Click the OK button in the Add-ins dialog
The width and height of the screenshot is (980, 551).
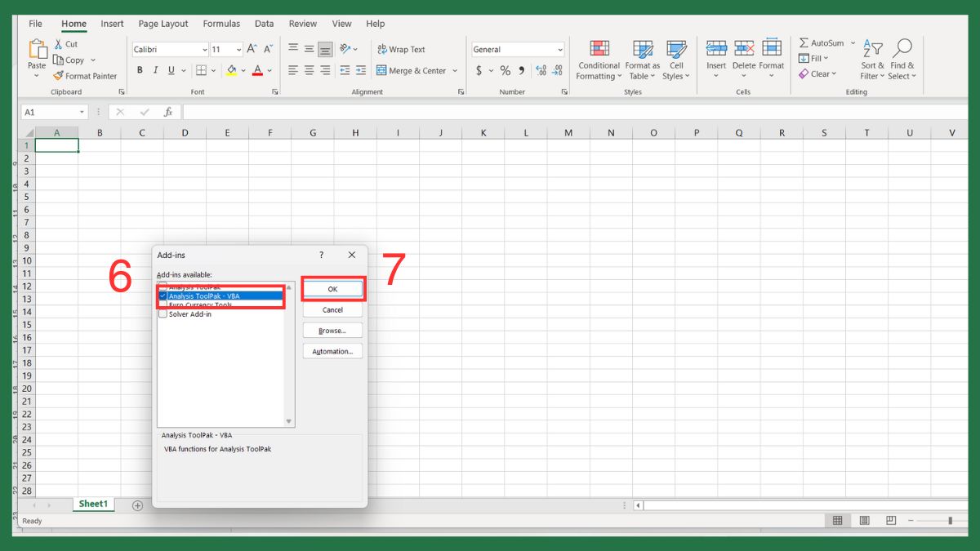click(x=332, y=289)
